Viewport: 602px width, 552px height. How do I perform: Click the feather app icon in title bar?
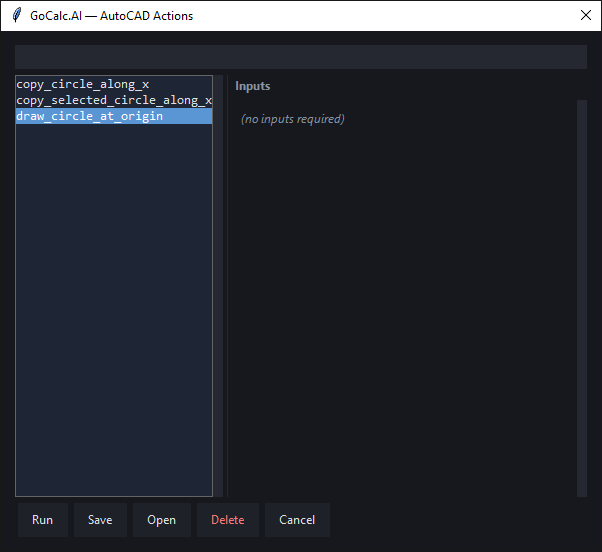coord(17,15)
